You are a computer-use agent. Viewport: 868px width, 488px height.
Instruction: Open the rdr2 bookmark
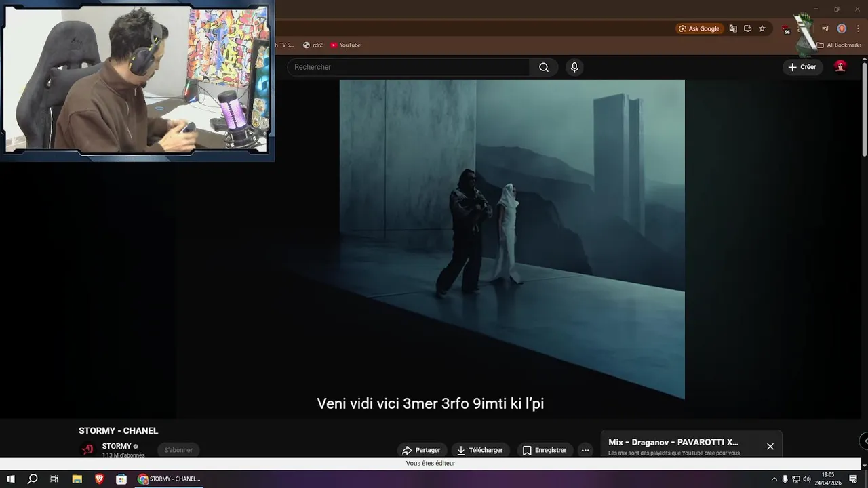pyautogui.click(x=313, y=45)
